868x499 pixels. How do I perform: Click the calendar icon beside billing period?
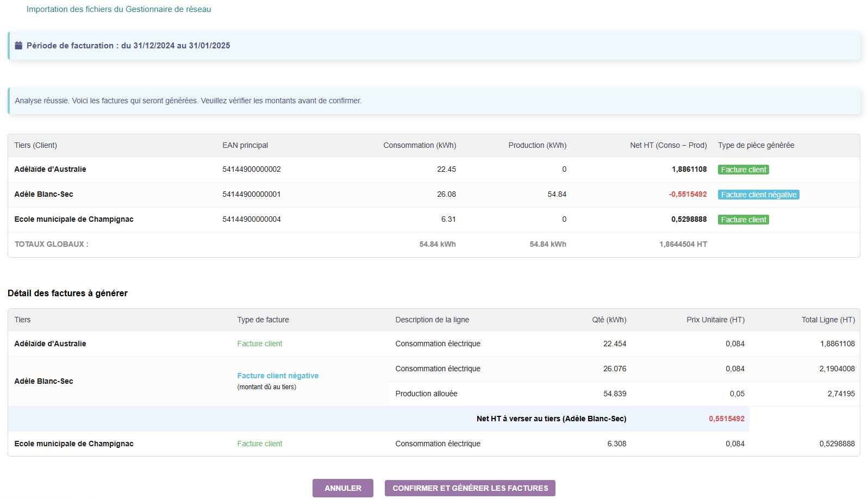point(18,46)
